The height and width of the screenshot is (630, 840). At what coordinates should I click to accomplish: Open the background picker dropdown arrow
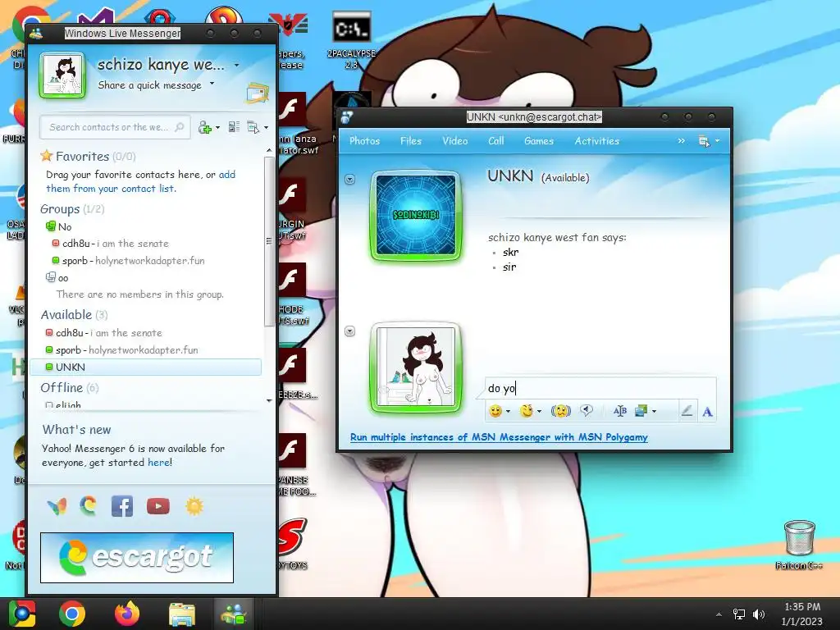click(654, 412)
